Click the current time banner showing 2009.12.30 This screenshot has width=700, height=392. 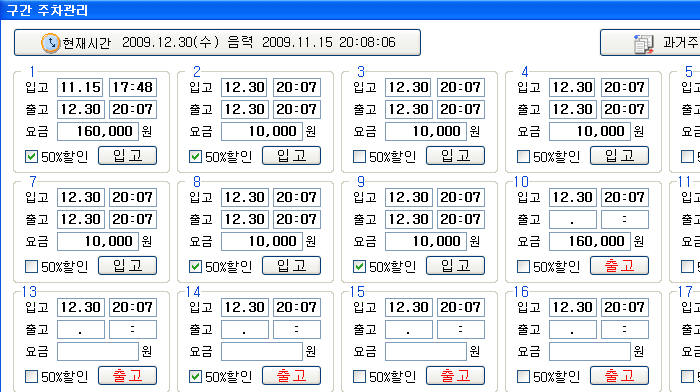[x=217, y=42]
